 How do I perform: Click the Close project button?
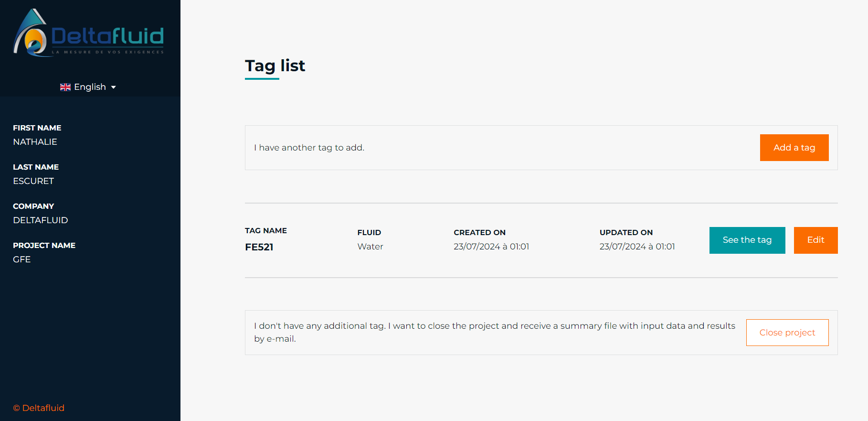coord(787,333)
